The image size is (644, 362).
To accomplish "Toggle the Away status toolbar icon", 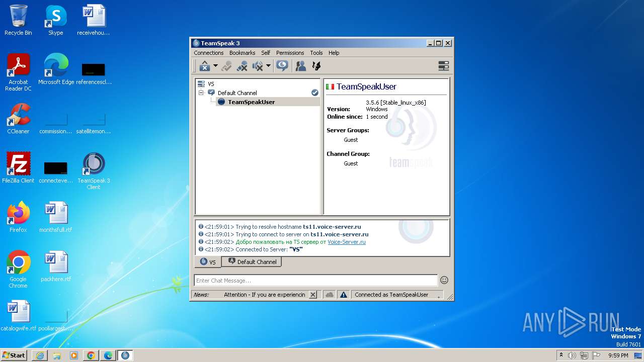I will [226, 66].
